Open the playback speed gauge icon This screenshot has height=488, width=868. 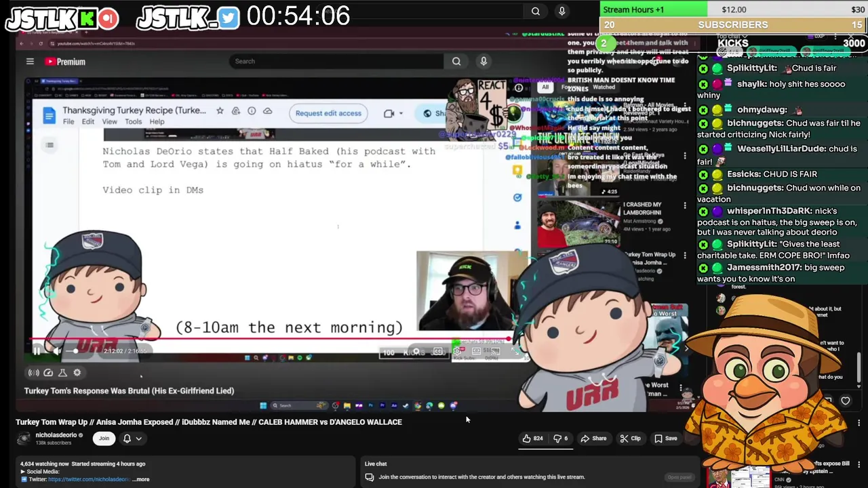point(48,372)
